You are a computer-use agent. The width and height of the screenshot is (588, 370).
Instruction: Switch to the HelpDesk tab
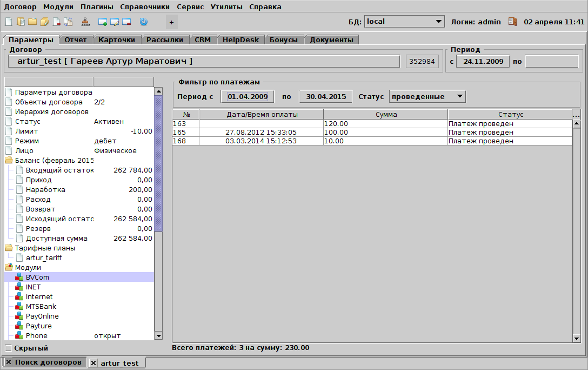tap(240, 39)
